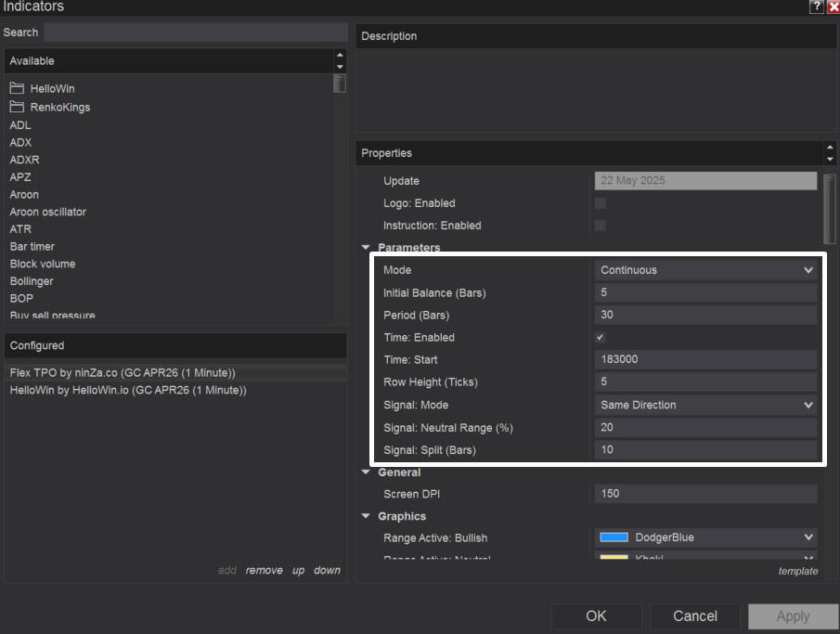Image resolution: width=840 pixels, height=634 pixels.
Task: Collapse the Parameters section
Action: pyautogui.click(x=366, y=248)
